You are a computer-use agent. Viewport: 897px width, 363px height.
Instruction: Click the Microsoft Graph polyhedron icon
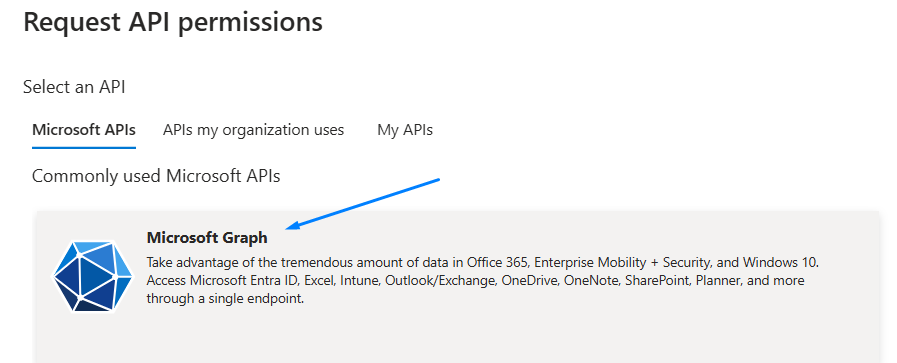(93, 276)
